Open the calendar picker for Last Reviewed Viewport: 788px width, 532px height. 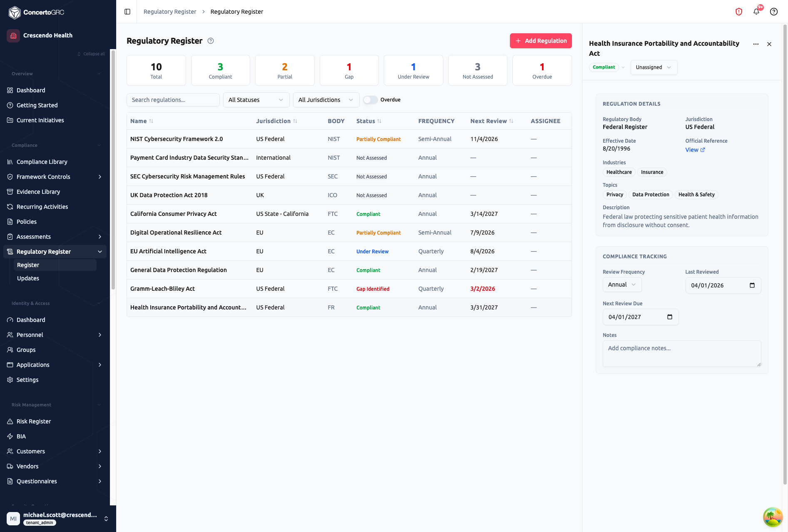point(752,285)
